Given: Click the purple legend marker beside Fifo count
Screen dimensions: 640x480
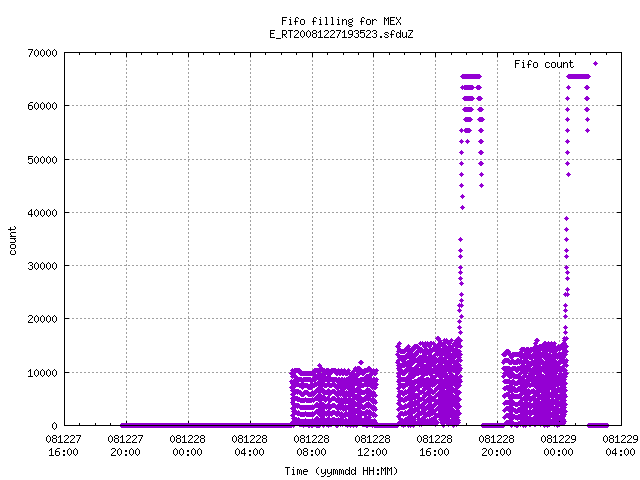Looking at the screenshot, I should pos(596,64).
